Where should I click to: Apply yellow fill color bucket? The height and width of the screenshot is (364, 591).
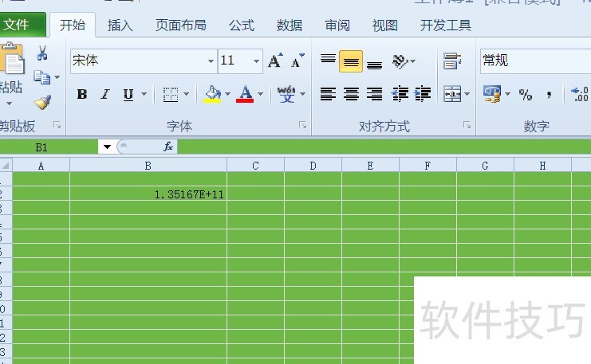212,94
